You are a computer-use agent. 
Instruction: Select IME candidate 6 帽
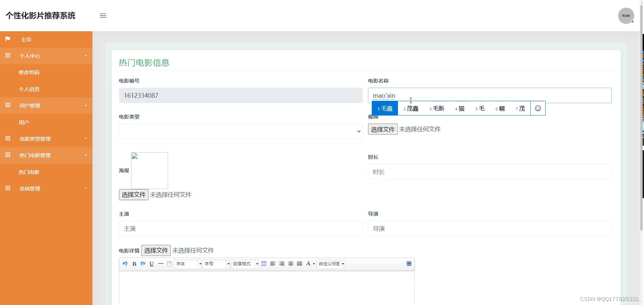click(500, 108)
